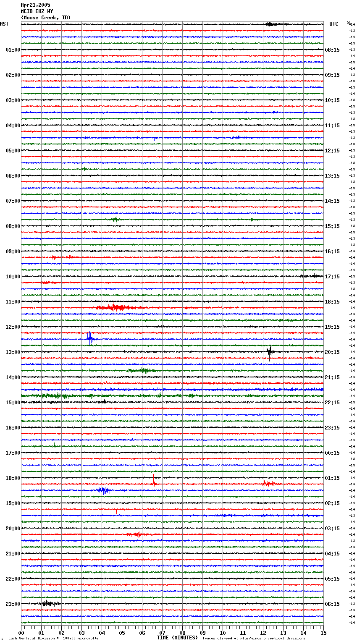
Task: Select the 22:00 MST time label
Action: pyautogui.click(x=13, y=579)
